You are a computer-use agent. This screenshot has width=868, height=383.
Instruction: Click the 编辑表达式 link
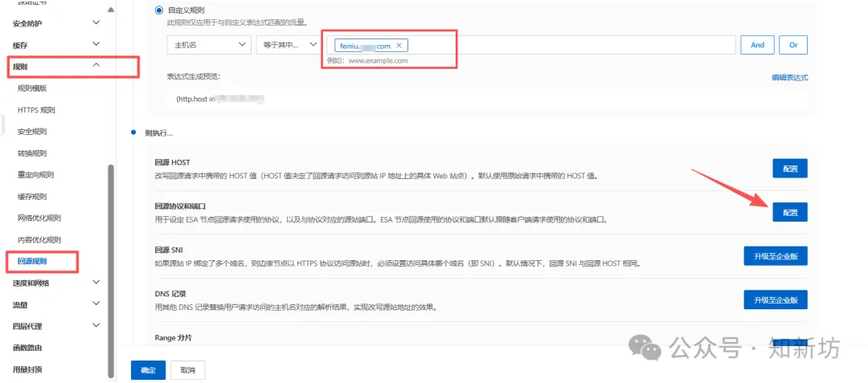coord(789,78)
